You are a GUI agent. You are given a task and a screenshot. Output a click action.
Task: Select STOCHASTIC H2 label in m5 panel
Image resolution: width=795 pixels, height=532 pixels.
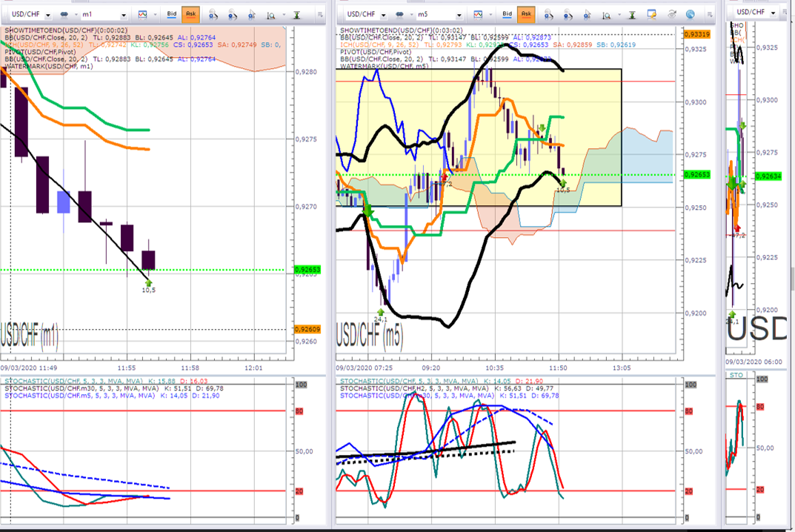447,388
